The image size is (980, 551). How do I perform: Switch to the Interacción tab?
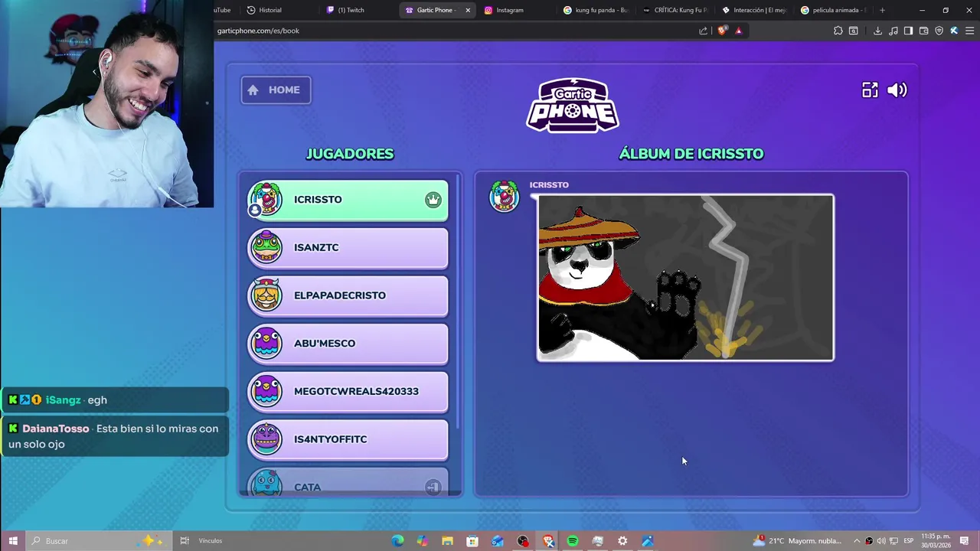click(x=755, y=10)
